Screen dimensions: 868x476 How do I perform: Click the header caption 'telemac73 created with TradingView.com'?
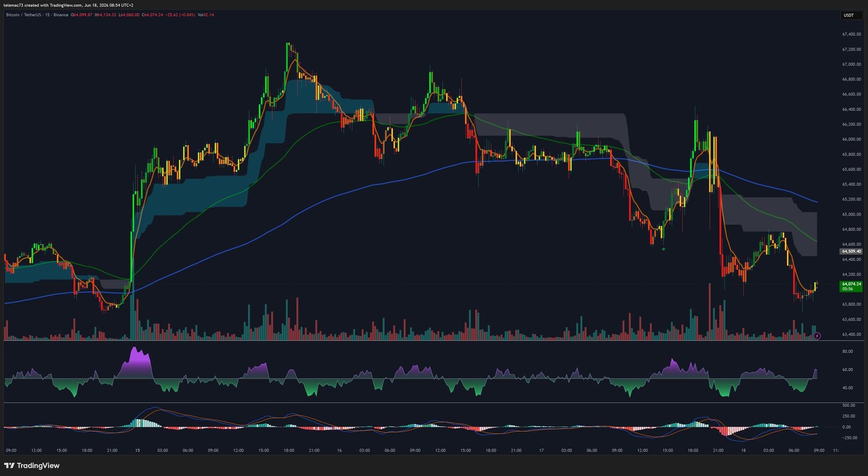click(42, 5)
